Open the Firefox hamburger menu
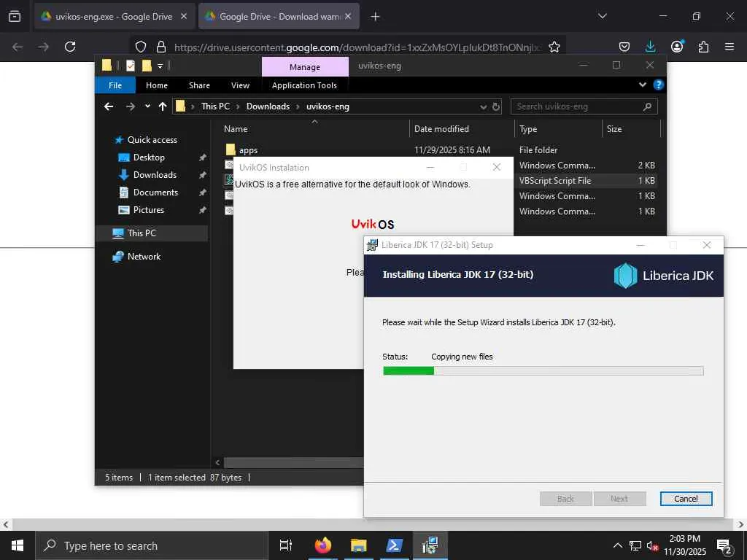 729,47
